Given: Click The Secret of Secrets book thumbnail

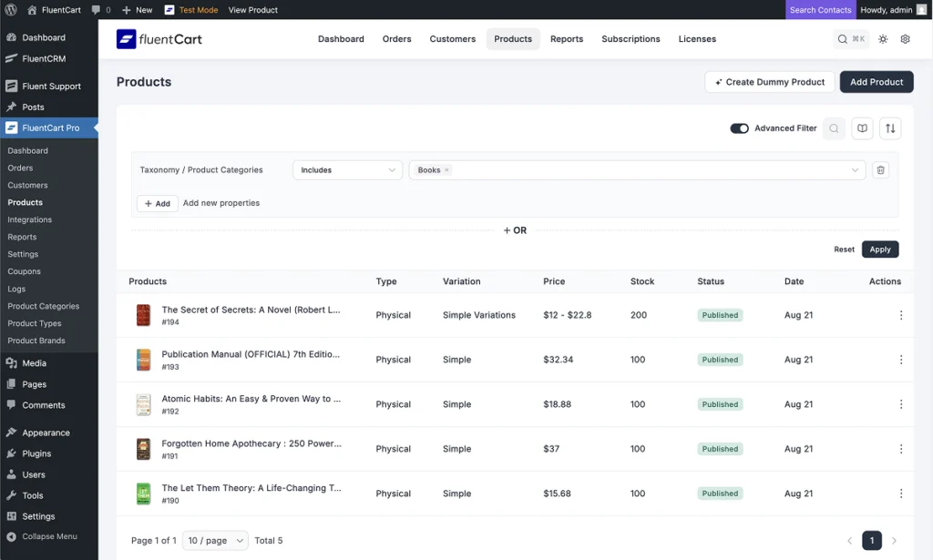Looking at the screenshot, I should pyautogui.click(x=143, y=315).
